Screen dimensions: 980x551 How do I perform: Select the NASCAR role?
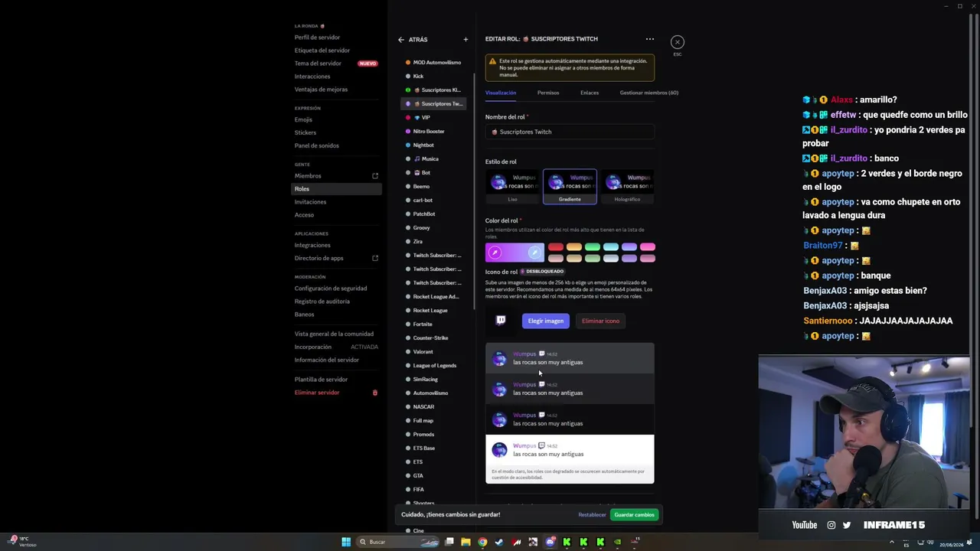(x=433, y=407)
